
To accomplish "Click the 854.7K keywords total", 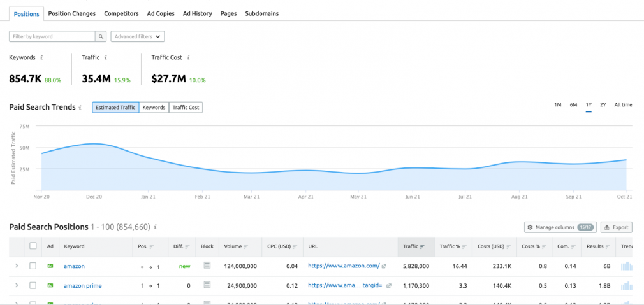I will [26, 79].
